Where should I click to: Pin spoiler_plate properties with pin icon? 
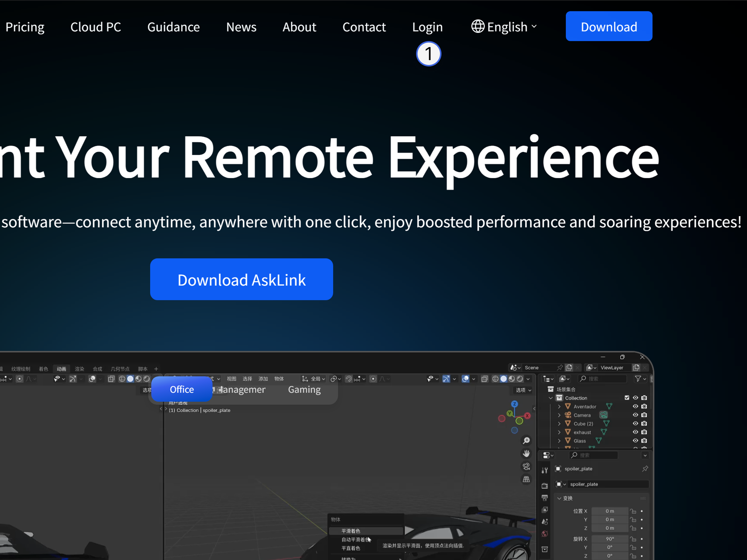[645, 469]
